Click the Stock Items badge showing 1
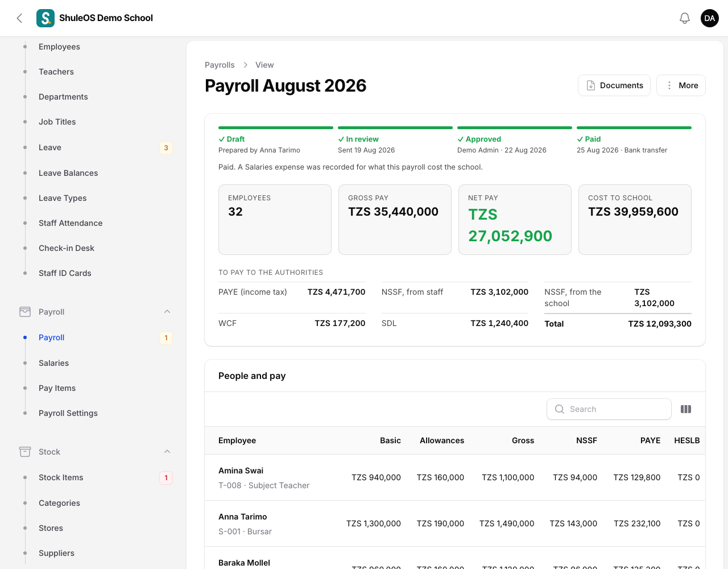728x569 pixels. coord(166,477)
